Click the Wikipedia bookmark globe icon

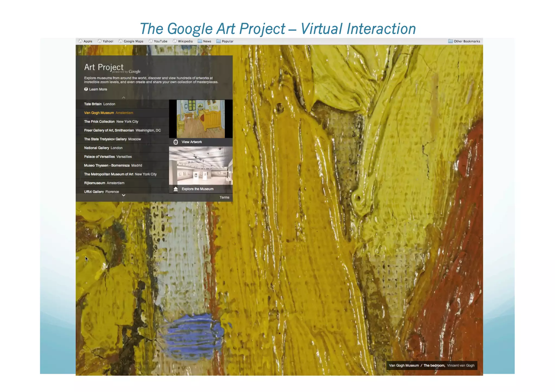pyautogui.click(x=175, y=41)
